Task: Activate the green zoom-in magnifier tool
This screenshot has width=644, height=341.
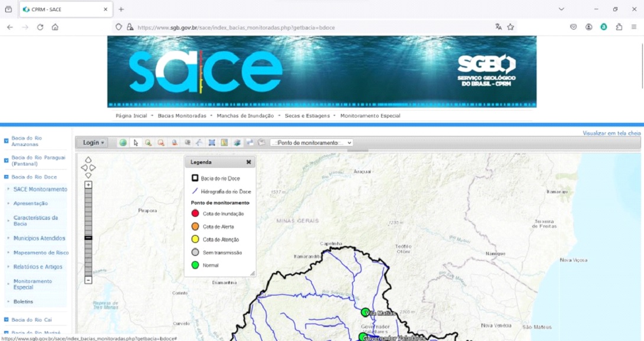Action: (148, 142)
